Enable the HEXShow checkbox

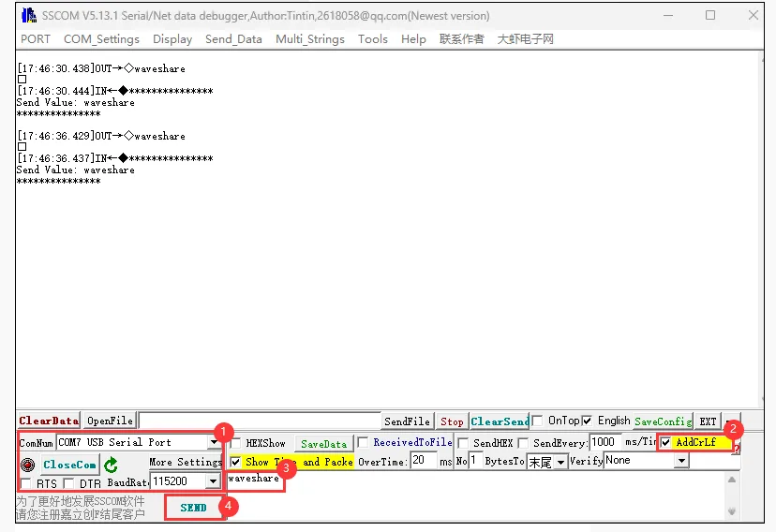(236, 443)
